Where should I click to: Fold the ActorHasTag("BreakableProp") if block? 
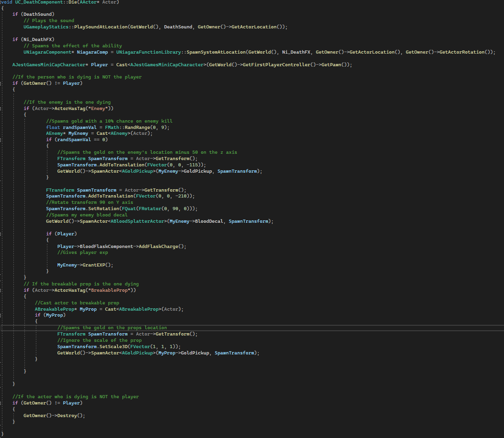pyautogui.click(x=1, y=290)
